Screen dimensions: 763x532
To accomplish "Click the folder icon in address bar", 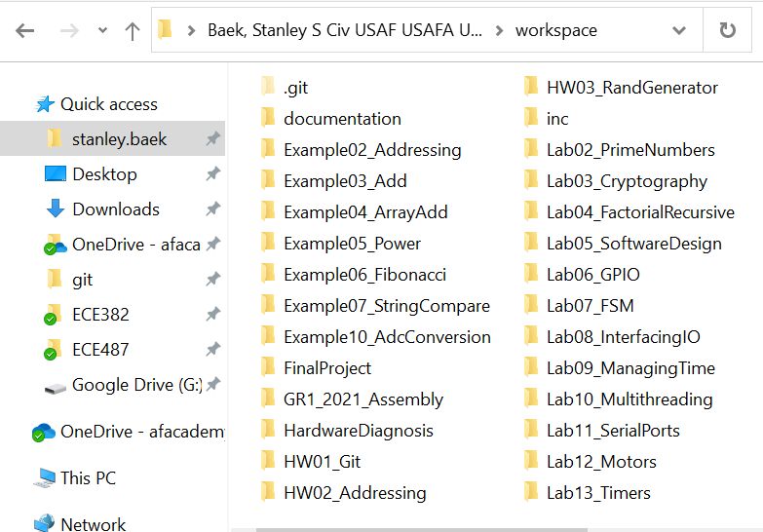I will [x=166, y=29].
